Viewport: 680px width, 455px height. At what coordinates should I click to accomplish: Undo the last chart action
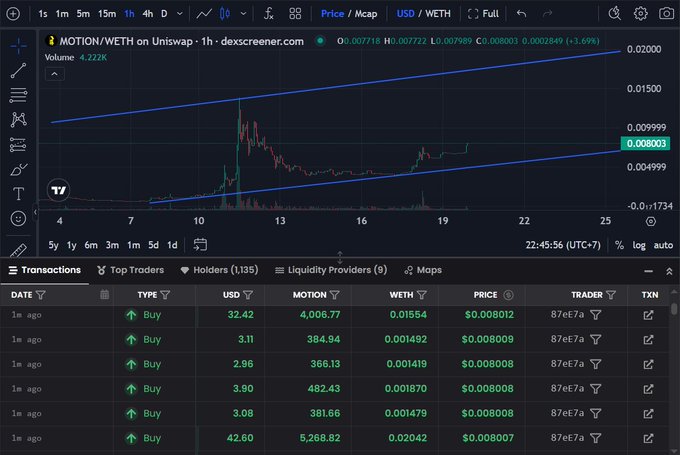[521, 14]
